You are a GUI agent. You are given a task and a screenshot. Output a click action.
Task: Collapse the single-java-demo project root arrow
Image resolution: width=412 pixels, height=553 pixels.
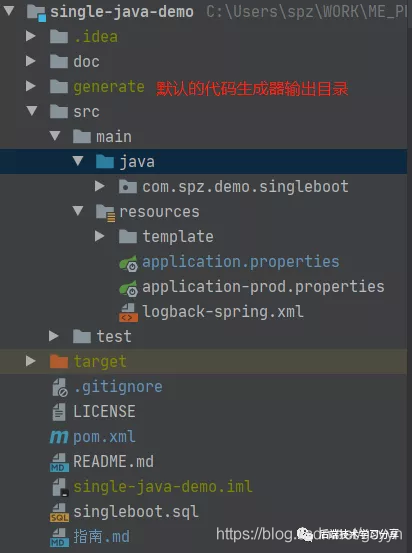pyautogui.click(x=8, y=10)
